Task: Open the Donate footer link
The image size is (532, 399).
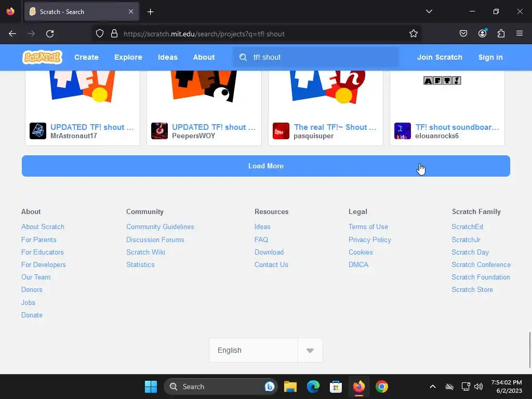Action: pyautogui.click(x=32, y=315)
